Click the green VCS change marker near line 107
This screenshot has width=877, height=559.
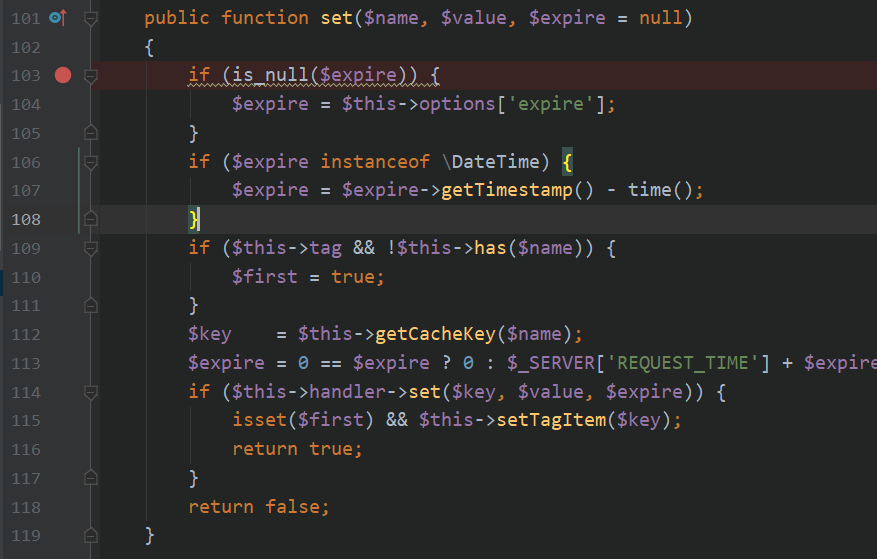[79, 190]
